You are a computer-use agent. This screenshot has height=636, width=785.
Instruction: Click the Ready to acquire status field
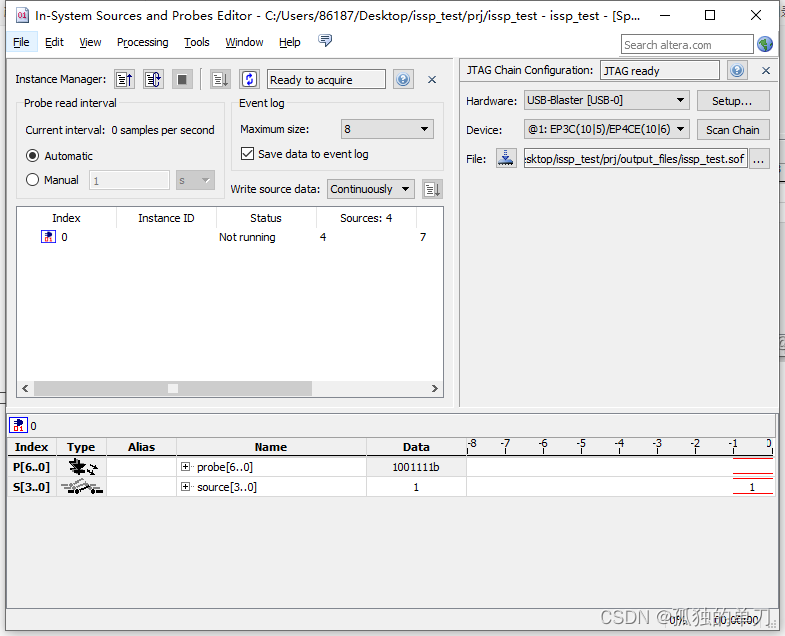coord(326,80)
